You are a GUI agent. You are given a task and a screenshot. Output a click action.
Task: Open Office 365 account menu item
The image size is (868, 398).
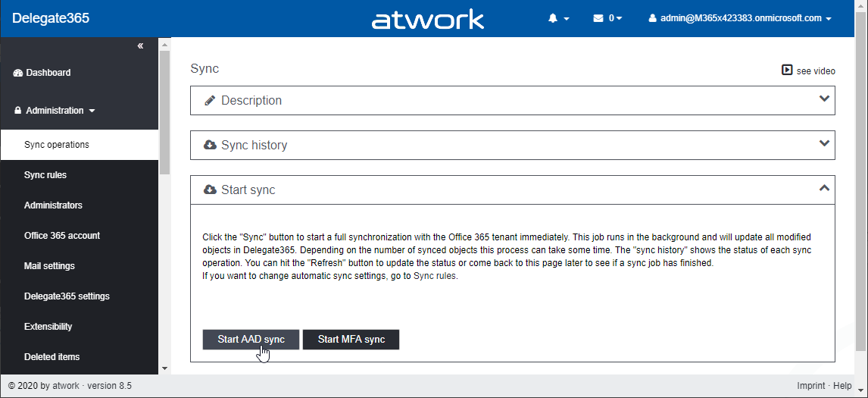tap(62, 236)
